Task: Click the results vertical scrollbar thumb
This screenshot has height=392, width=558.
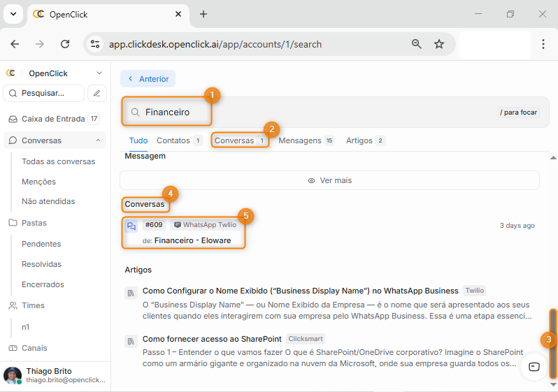Action: [552, 342]
